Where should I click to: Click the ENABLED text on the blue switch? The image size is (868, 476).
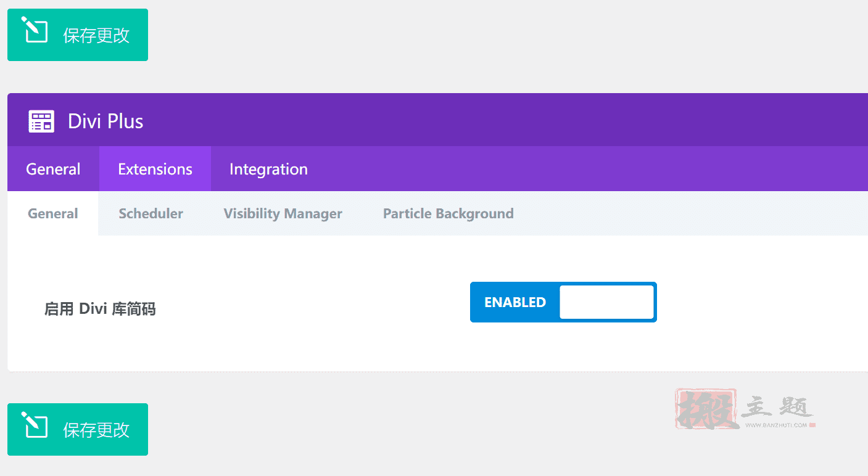point(515,302)
